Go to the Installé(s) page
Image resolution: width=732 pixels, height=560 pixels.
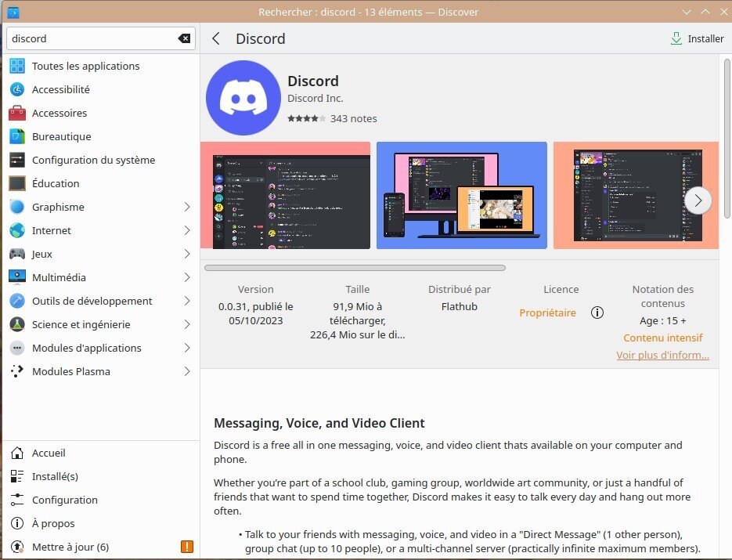(x=55, y=476)
